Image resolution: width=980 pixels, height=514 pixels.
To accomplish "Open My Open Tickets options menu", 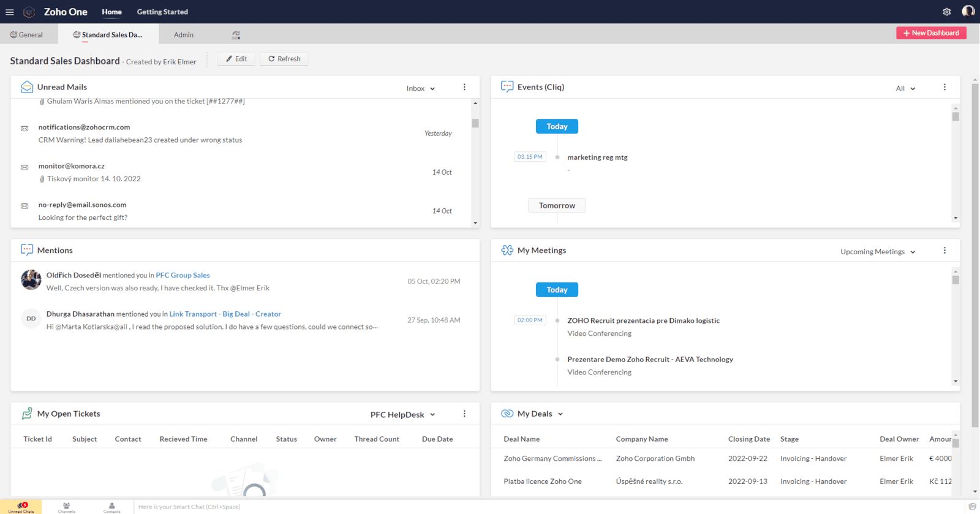I will pos(464,414).
